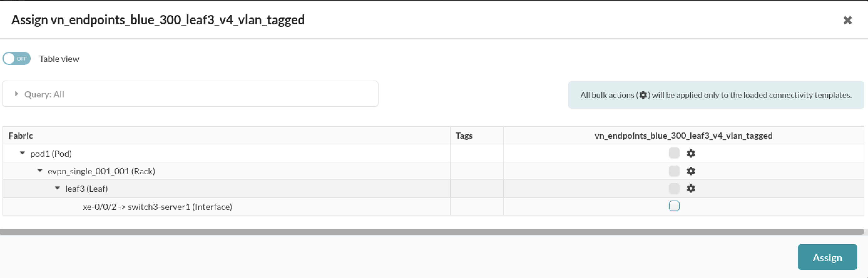Click the horizontal scrollbar below the table
This screenshot has width=868, height=278.
tap(431, 231)
